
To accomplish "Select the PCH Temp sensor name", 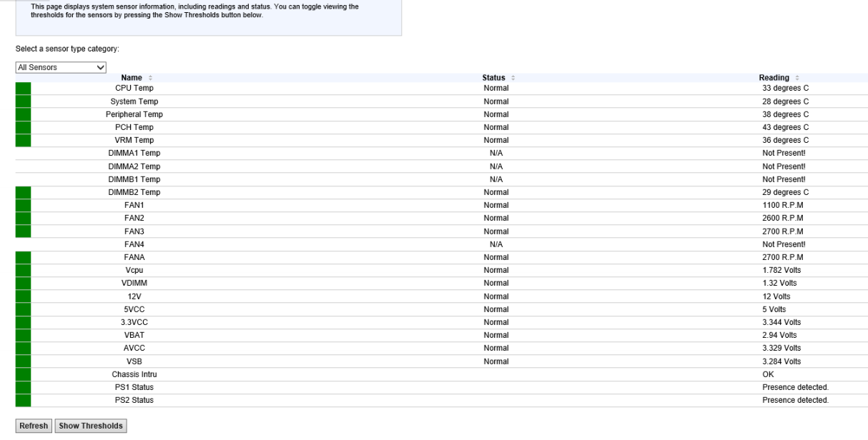I will [134, 127].
